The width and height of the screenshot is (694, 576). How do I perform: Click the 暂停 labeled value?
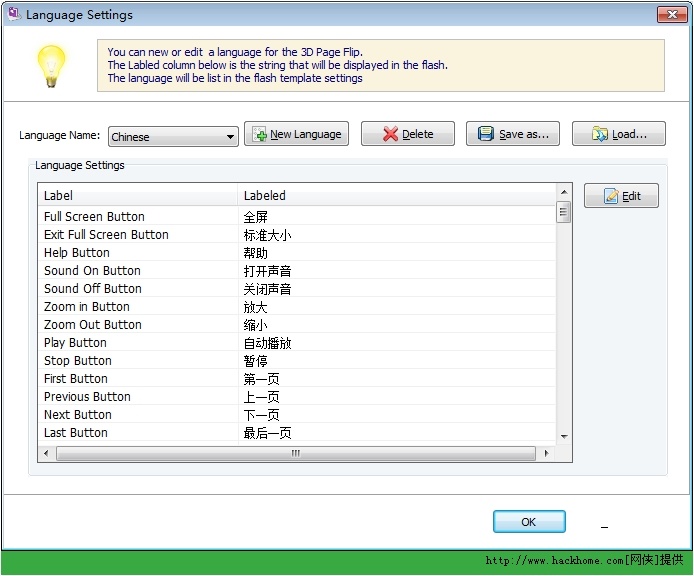pyautogui.click(x=255, y=361)
